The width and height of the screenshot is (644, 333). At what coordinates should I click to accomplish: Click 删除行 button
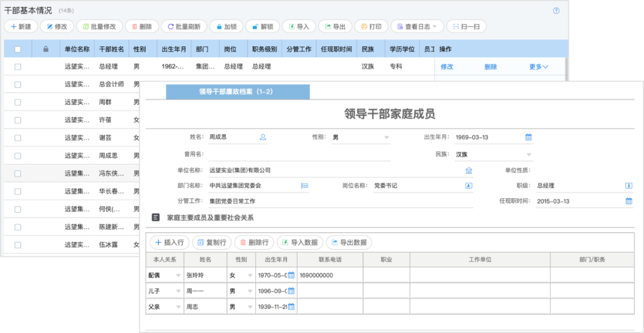[x=254, y=242]
